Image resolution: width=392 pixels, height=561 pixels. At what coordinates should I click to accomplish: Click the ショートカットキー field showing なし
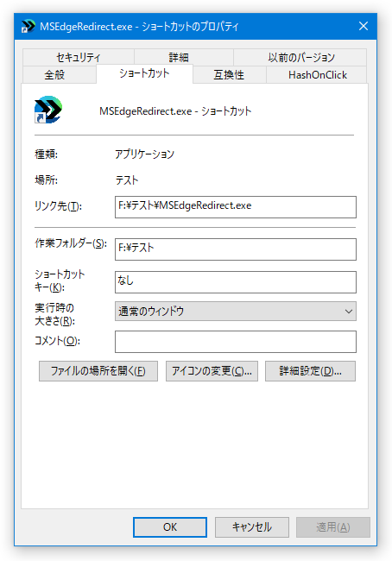pyautogui.click(x=236, y=282)
